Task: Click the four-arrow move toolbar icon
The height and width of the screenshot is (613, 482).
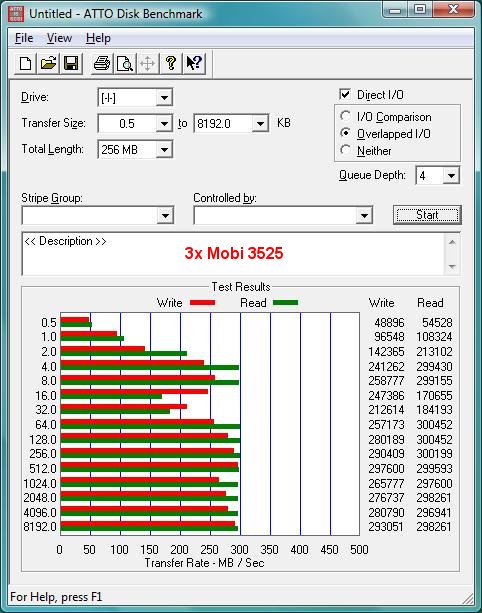Action: 148,63
